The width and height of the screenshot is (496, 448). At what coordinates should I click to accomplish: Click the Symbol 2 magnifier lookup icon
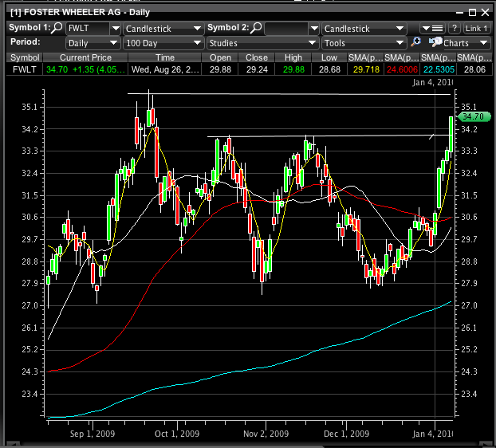click(258, 28)
